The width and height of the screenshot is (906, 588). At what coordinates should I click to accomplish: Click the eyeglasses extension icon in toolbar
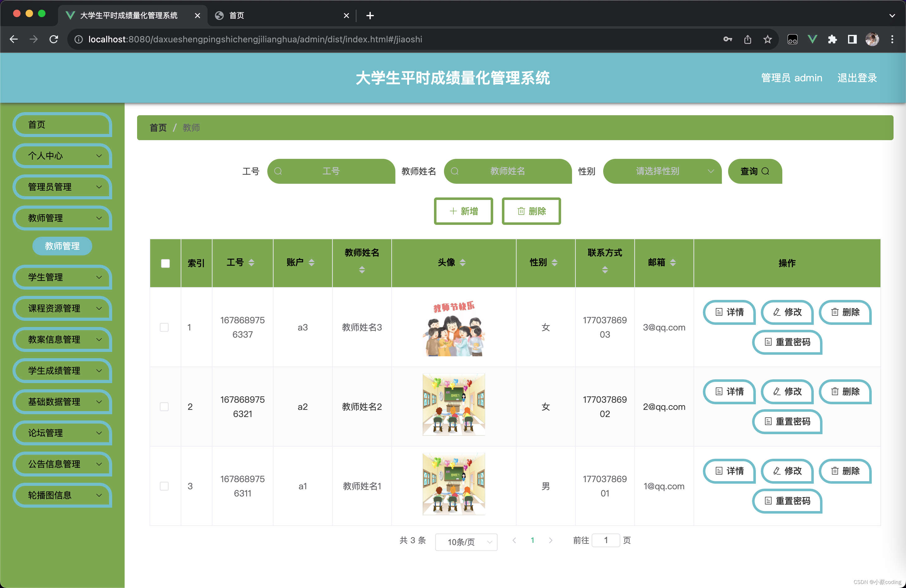tap(792, 39)
